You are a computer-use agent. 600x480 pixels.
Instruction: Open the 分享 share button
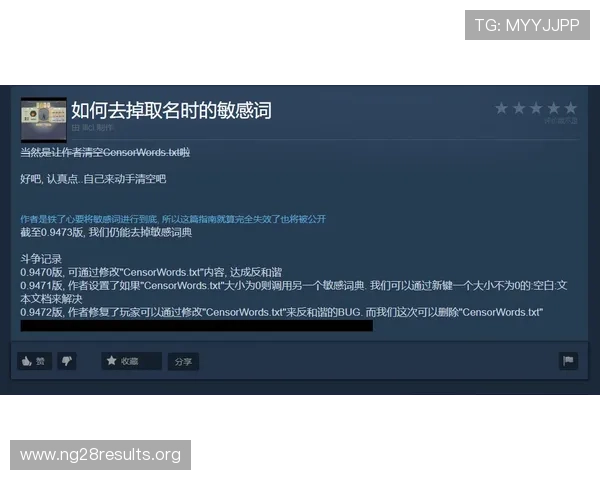(x=183, y=361)
